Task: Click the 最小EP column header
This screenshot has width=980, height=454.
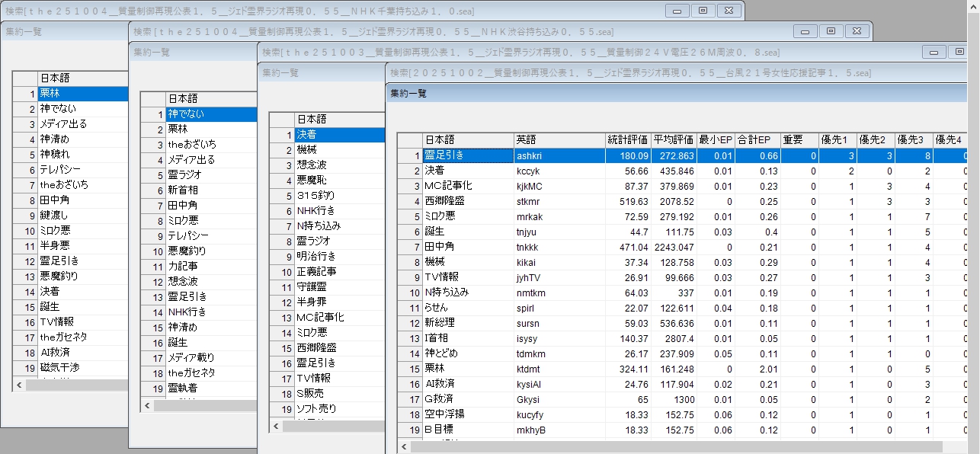Action: (716, 140)
